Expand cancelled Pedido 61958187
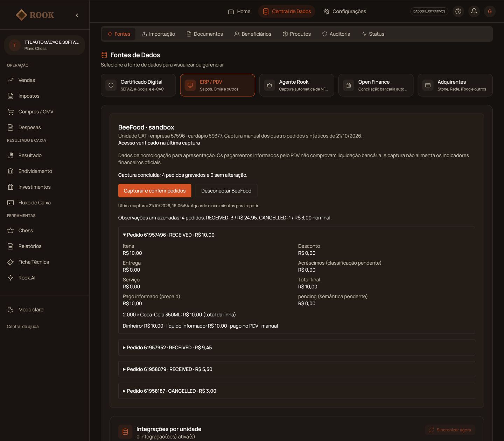504x441 pixels. coord(297,391)
